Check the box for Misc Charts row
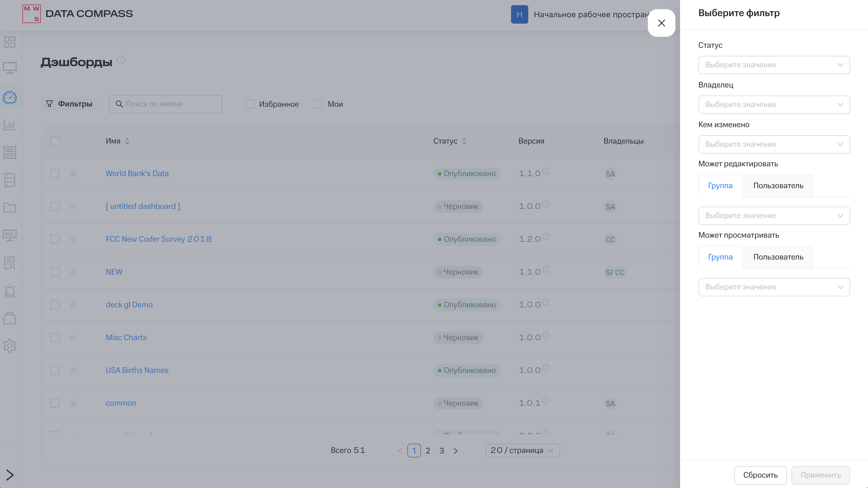 point(55,338)
